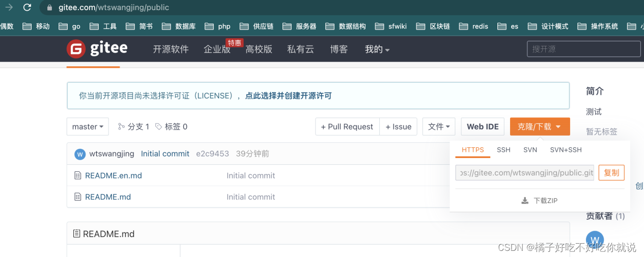644x257 pixels.
Task: Open the php bookmark folder
Action: click(217, 27)
